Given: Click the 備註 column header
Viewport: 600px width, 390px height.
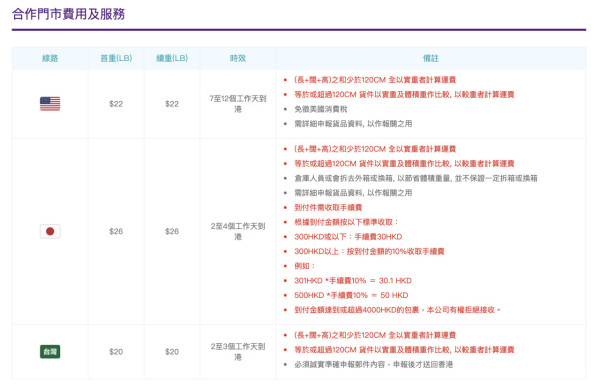Looking at the screenshot, I should (x=431, y=58).
